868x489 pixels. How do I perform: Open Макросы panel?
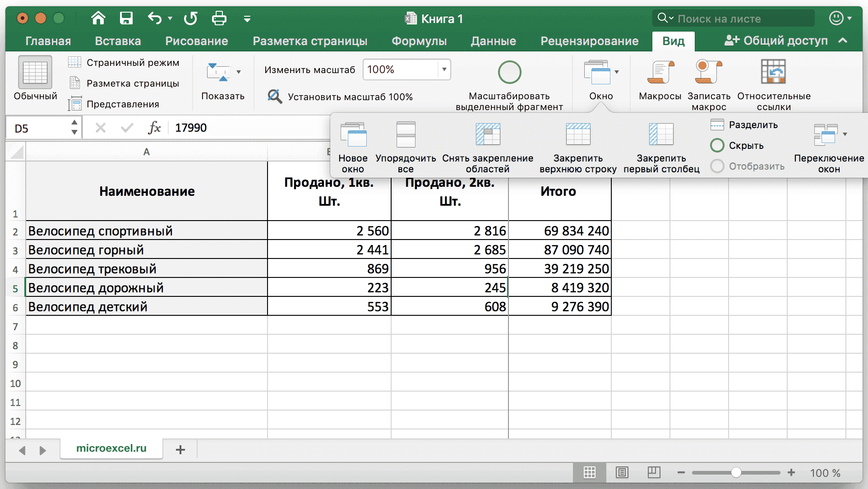pos(660,81)
